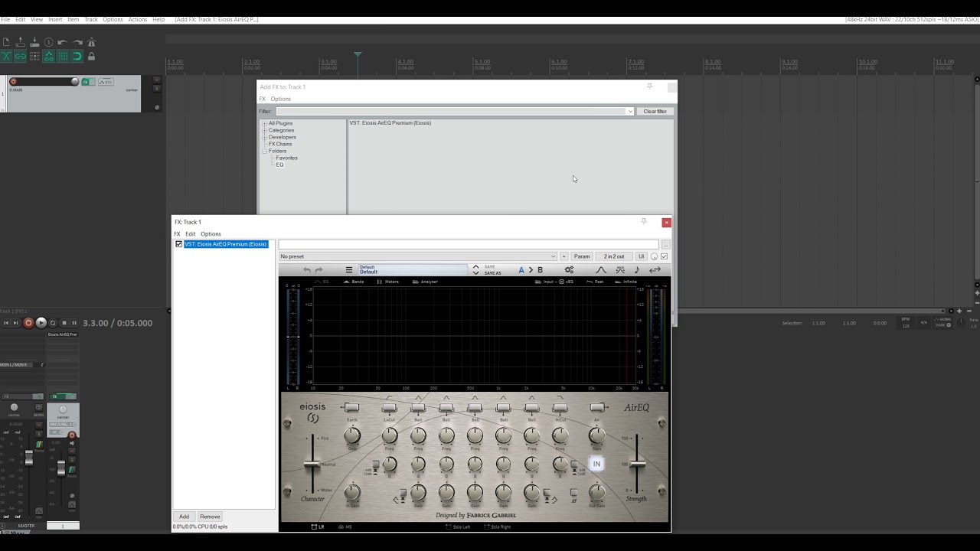Expand the Developers tree node
This screenshot has width=980, height=551.
pyautogui.click(x=265, y=137)
